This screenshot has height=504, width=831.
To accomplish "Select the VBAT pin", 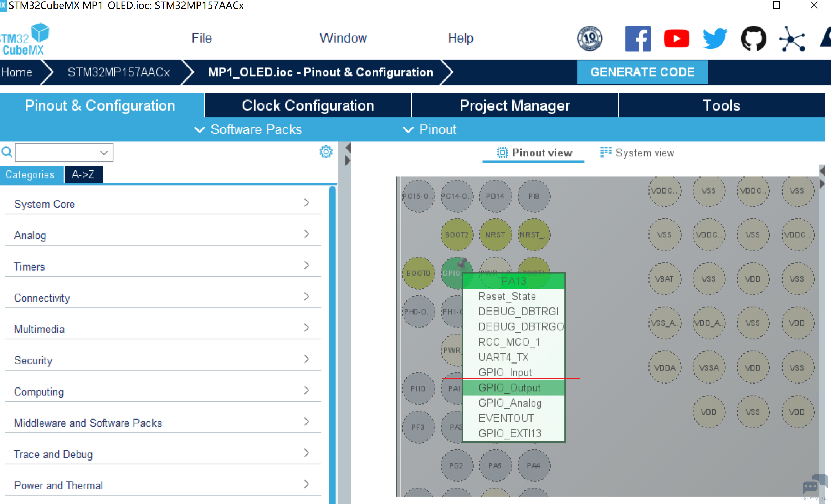I will pos(665,279).
